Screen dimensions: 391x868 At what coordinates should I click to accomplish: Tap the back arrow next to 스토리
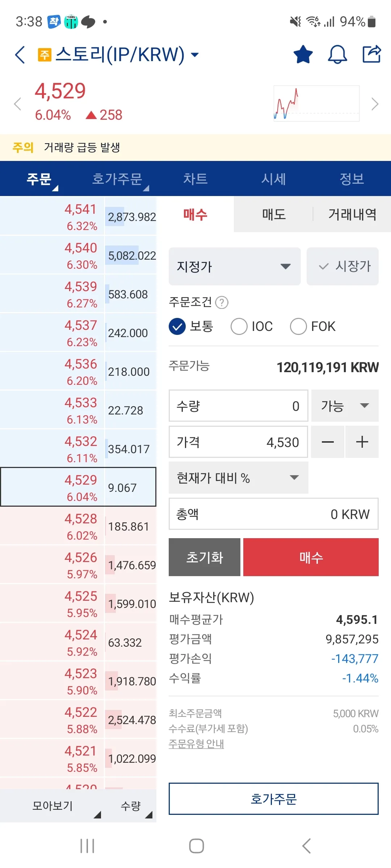point(20,55)
